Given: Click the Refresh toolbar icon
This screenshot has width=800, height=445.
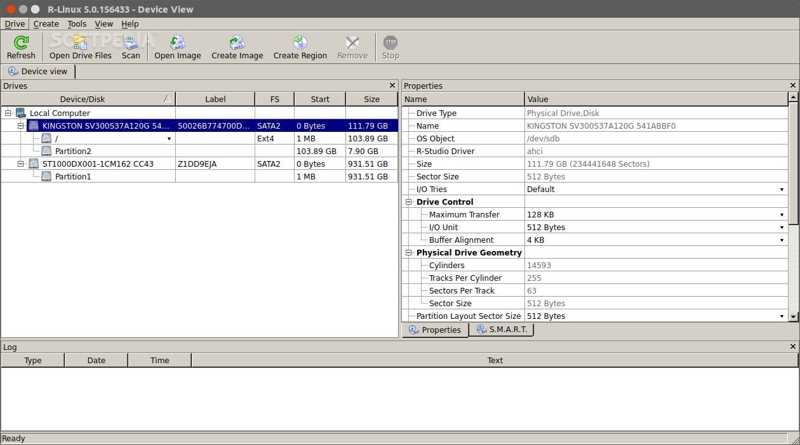Looking at the screenshot, I should 20,44.
